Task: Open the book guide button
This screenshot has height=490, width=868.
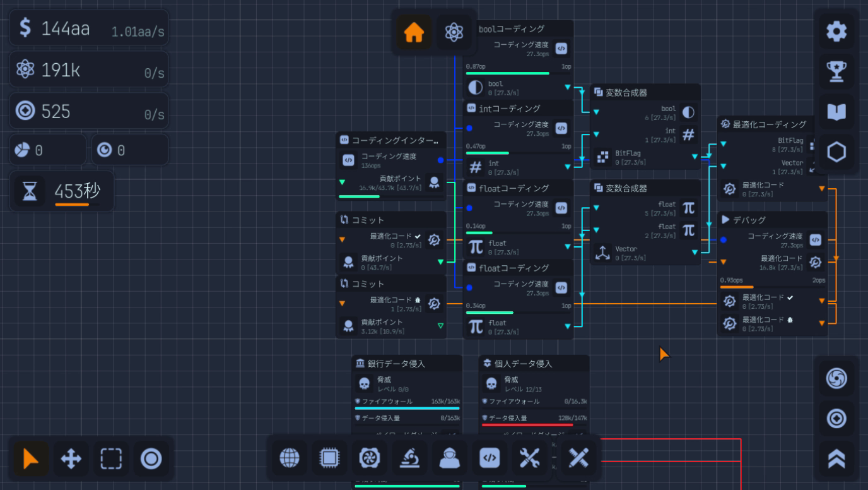Action: 836,112
